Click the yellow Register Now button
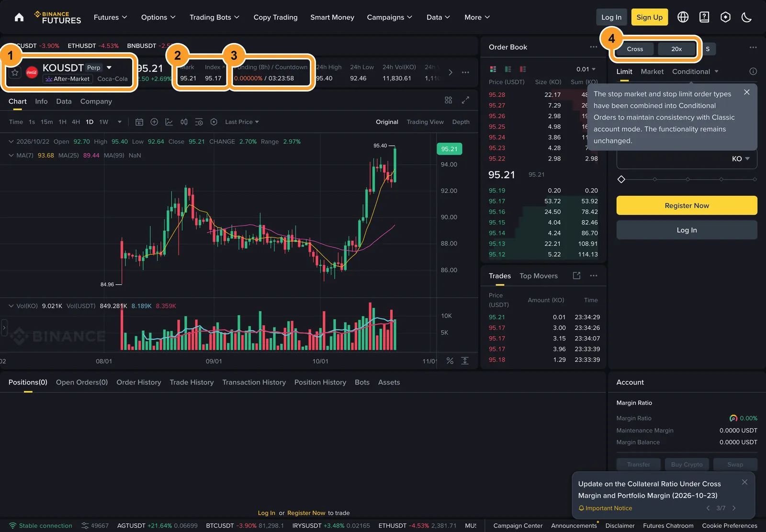The image size is (766, 532). (x=687, y=205)
